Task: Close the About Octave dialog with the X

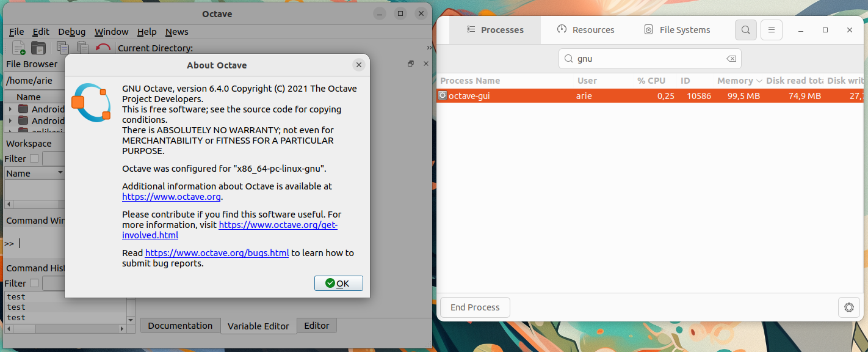Action: coord(359,65)
